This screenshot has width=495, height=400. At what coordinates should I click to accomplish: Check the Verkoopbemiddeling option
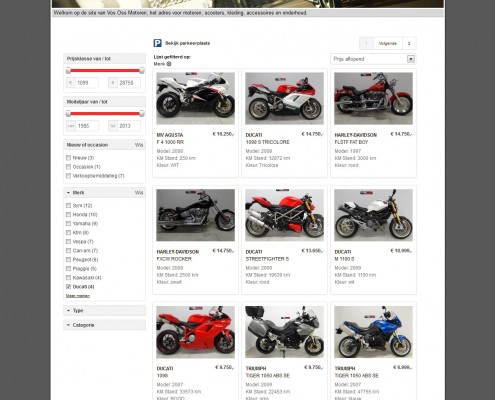click(x=68, y=176)
